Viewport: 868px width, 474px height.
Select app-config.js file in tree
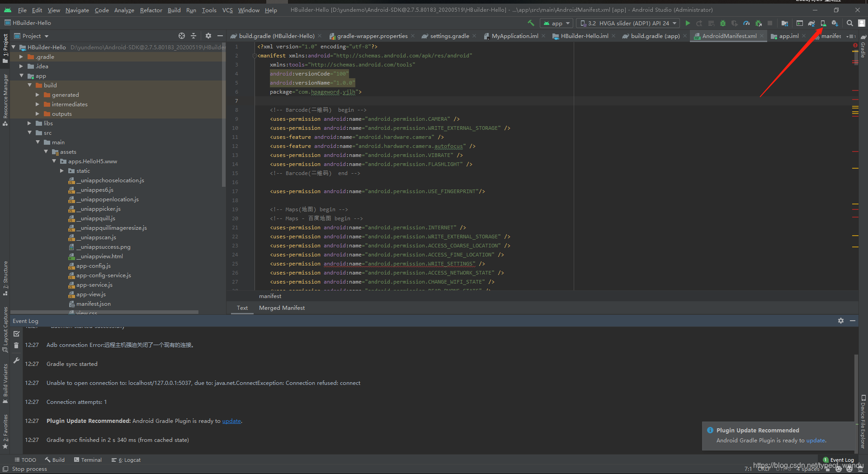94,266
